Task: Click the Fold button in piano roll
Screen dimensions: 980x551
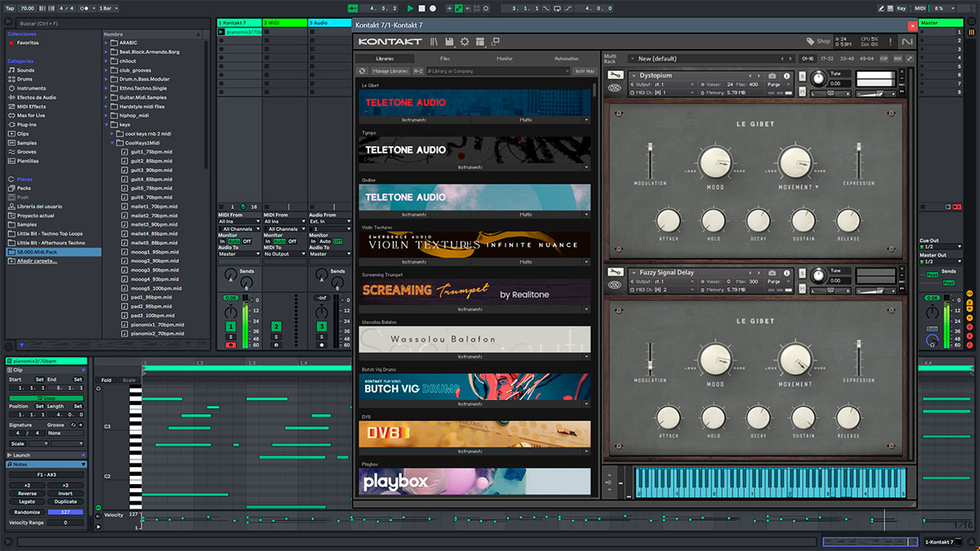Action: [106, 380]
